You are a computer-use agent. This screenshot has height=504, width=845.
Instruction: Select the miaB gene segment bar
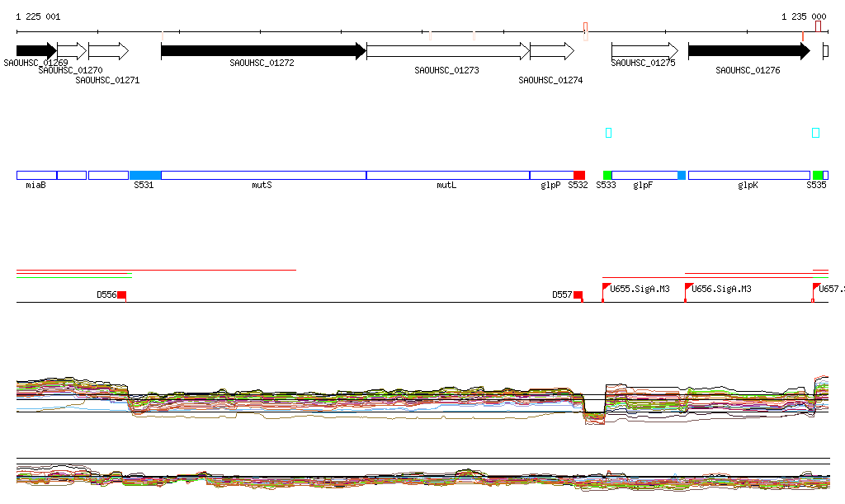36,175
